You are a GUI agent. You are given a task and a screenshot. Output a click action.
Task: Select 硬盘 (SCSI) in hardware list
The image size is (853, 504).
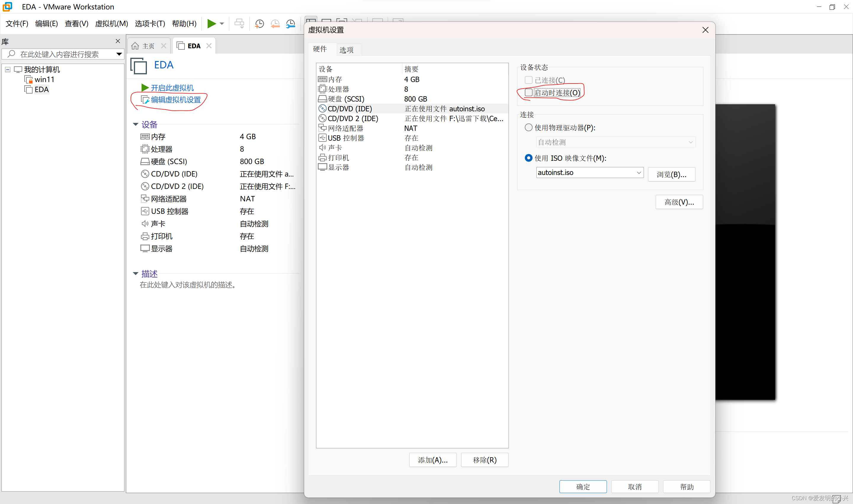[x=412, y=99]
